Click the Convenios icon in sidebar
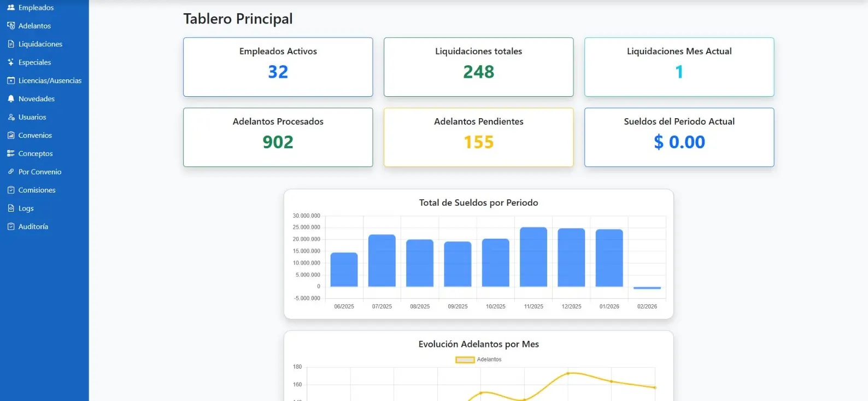The width and height of the screenshot is (868, 401). click(11, 135)
